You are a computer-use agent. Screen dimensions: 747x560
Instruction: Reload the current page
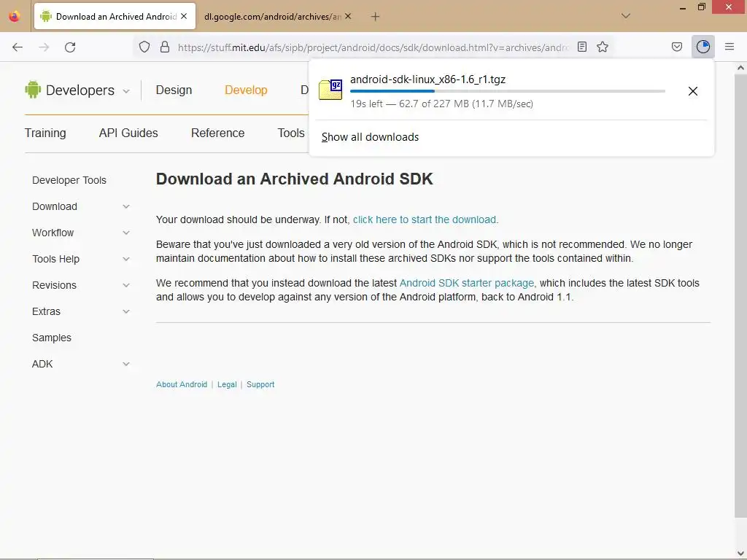click(70, 47)
